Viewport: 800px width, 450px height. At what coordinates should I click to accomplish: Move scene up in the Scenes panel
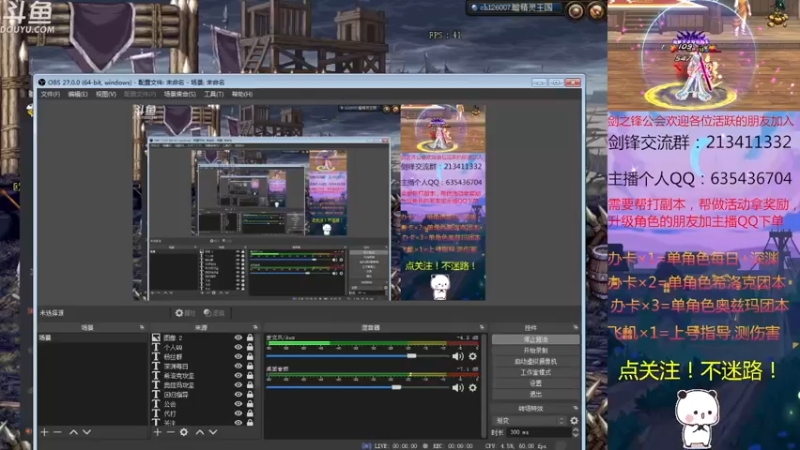pyautogui.click(x=73, y=432)
